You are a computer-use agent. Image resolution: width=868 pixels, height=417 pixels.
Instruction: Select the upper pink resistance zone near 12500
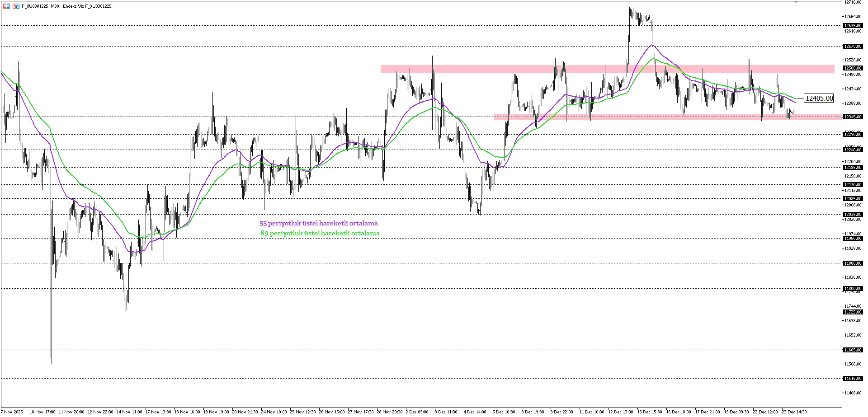click(452, 69)
